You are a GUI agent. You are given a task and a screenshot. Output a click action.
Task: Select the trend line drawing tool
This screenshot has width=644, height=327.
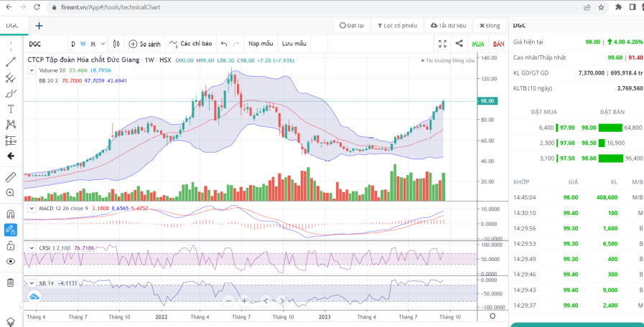click(x=11, y=62)
